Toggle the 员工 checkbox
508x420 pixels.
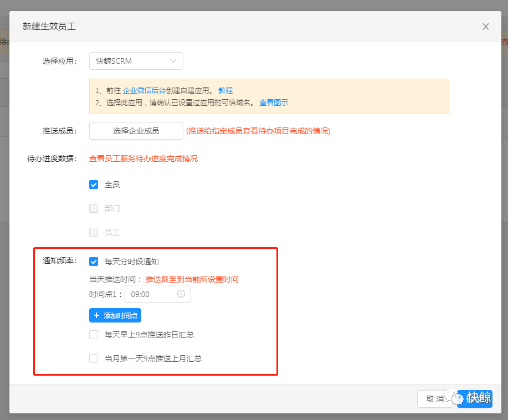pos(94,232)
